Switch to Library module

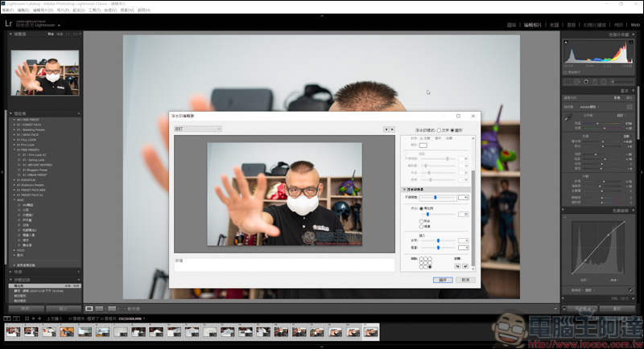pyautogui.click(x=511, y=25)
